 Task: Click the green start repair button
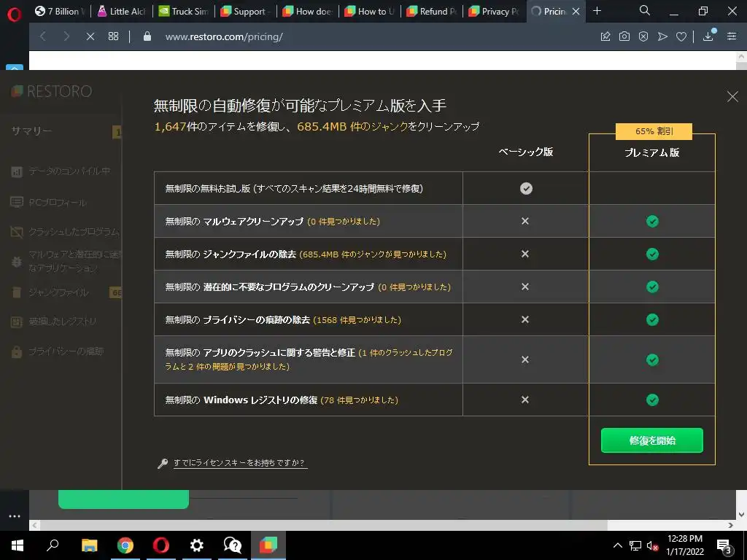[651, 440]
